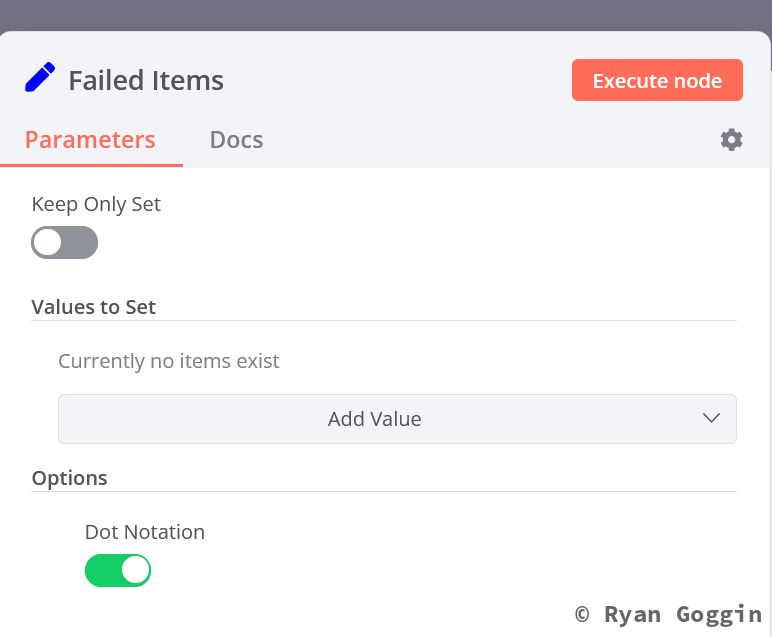Click the Keep Only Set label
The width and height of the screenshot is (772, 637).
click(x=96, y=204)
